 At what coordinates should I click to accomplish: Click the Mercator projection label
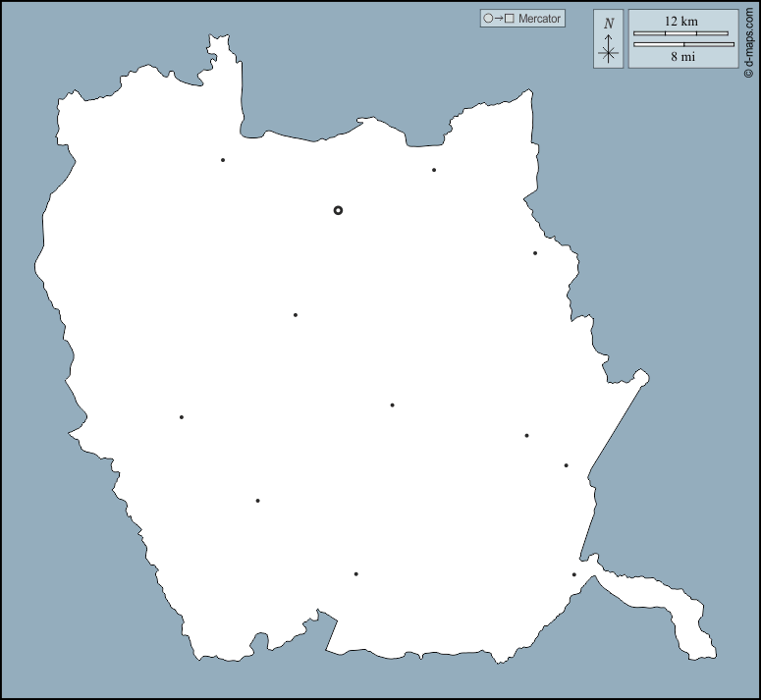click(x=539, y=18)
